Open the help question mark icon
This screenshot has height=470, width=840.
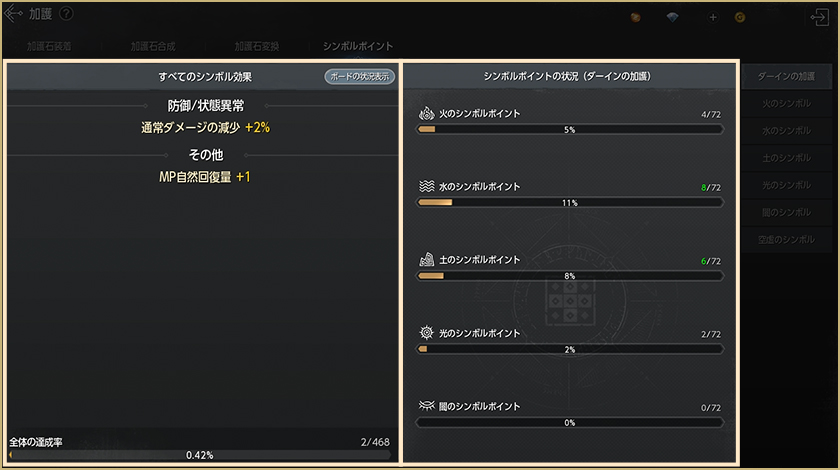tap(66, 14)
